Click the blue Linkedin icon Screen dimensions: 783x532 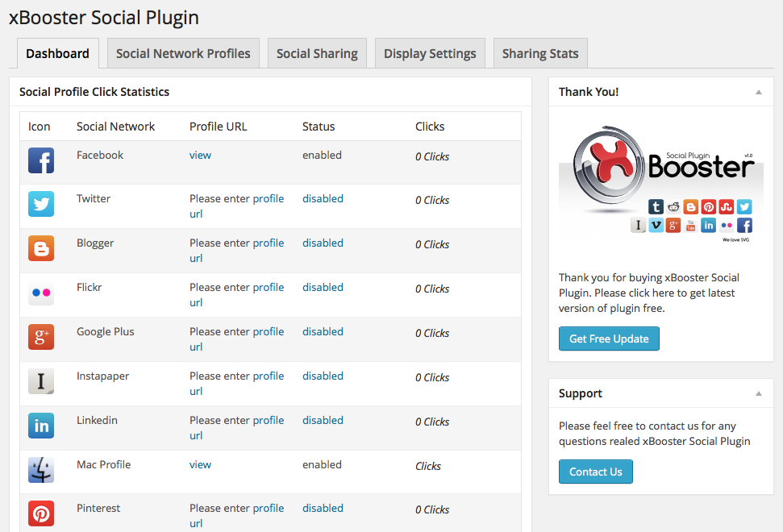point(41,426)
